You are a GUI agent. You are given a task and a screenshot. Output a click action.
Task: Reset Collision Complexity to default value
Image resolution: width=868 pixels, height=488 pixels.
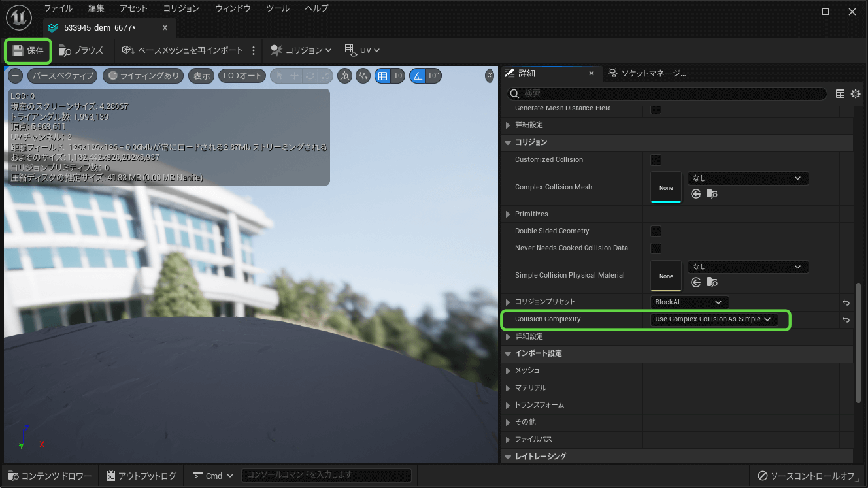846,320
